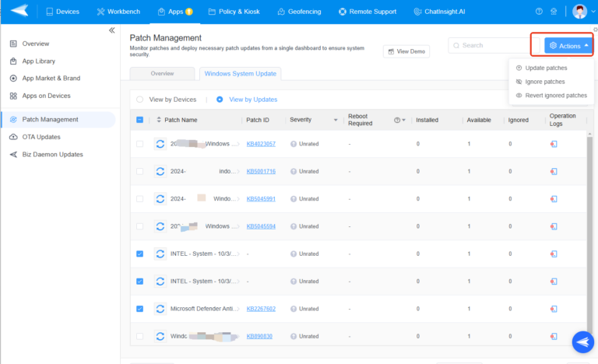Switch to the Overview tab
The image size is (598, 364).
[x=162, y=73]
